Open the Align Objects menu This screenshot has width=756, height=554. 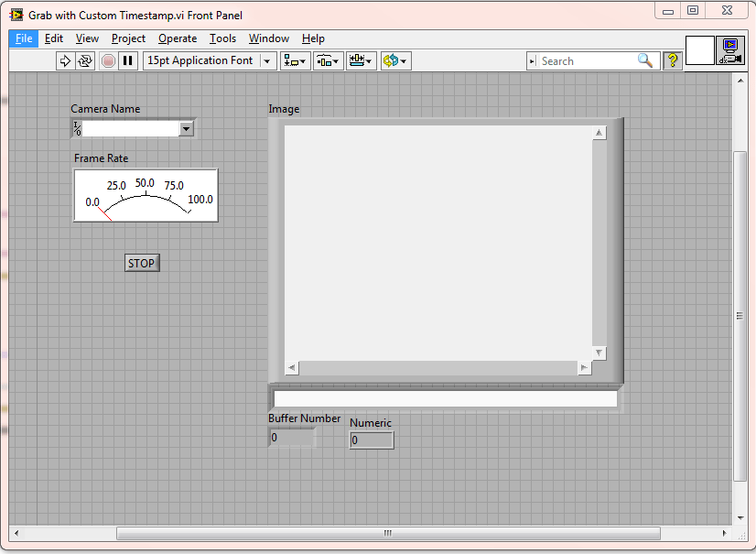(x=295, y=60)
